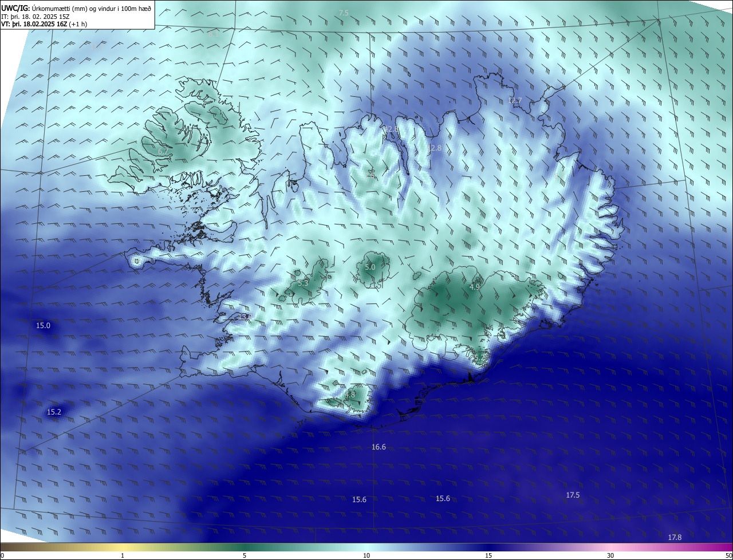The image size is (733, 560).
Task: Click the 4.8 value label on the southern glacier
Action: click(350, 395)
